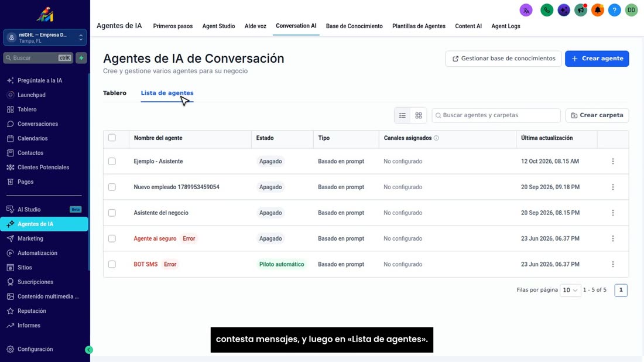Open AI Studio Beta in sidebar
The height and width of the screenshot is (362, 644).
point(44,210)
